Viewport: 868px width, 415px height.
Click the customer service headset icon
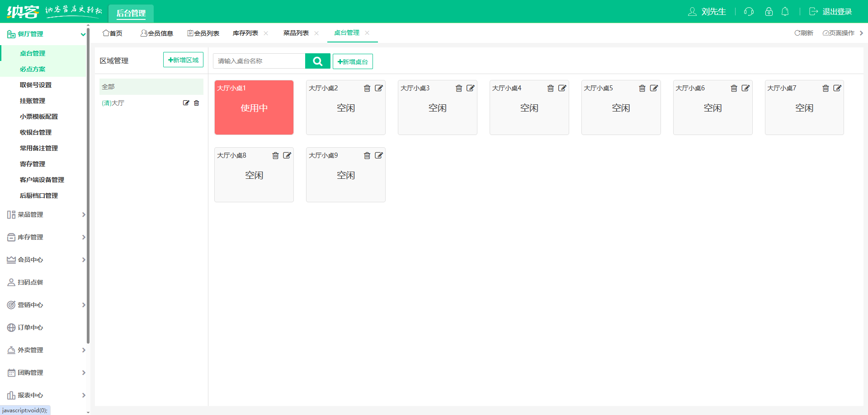tap(749, 12)
